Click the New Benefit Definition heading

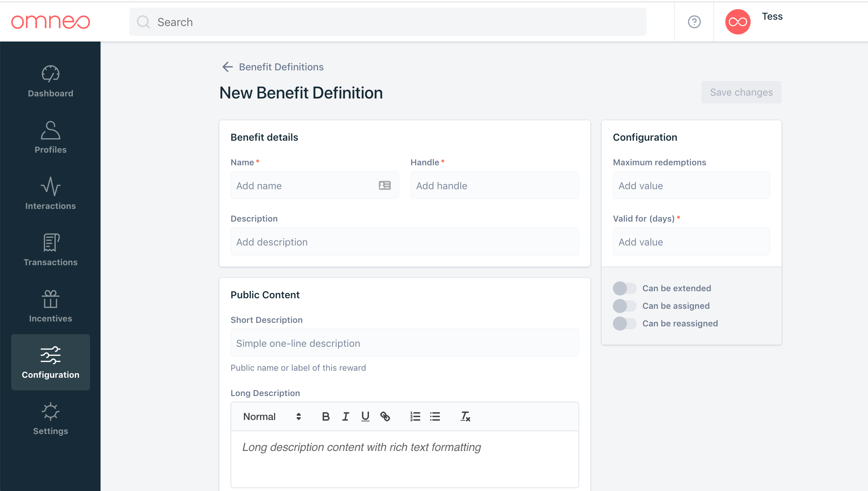301,93
